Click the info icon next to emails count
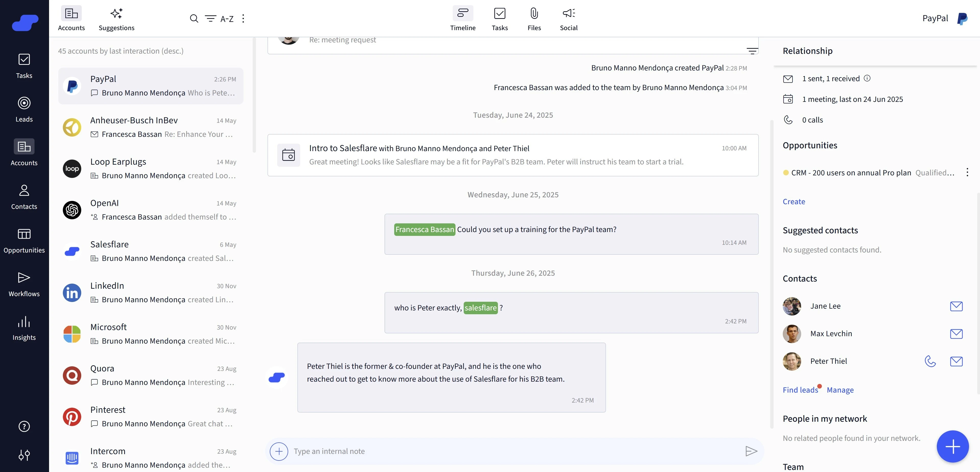Viewport: 980px width, 472px height. [867, 78]
